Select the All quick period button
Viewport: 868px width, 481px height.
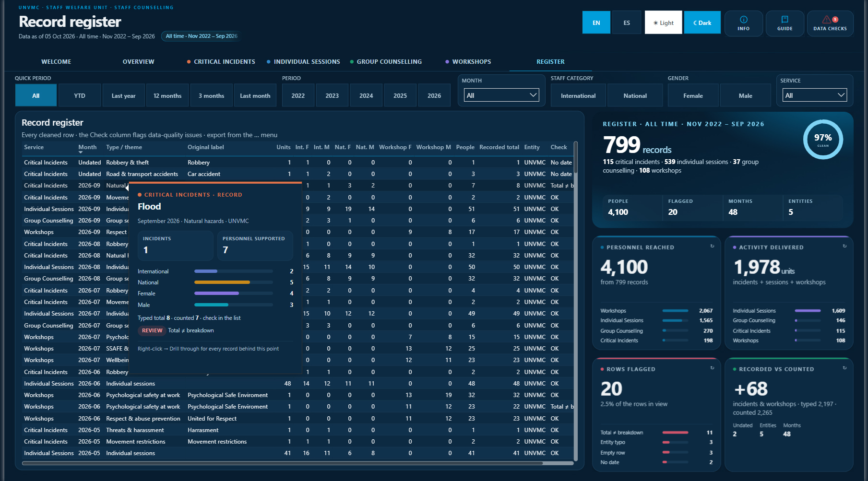(36, 95)
